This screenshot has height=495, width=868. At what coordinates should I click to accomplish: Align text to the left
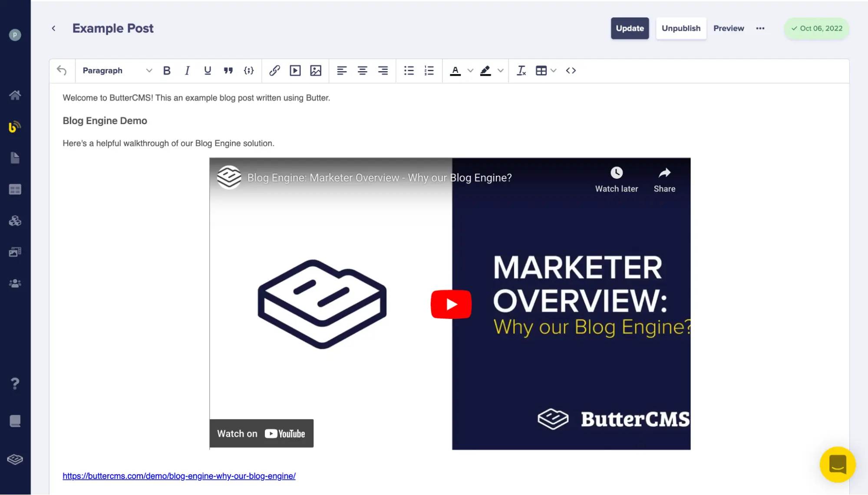pos(342,70)
